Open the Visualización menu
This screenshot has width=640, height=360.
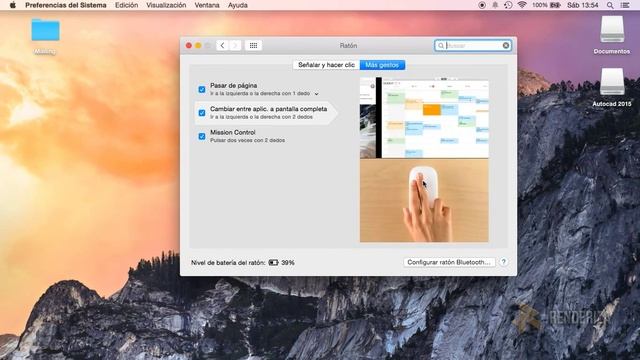[166, 5]
